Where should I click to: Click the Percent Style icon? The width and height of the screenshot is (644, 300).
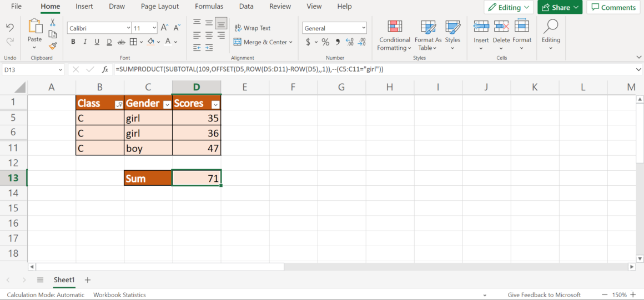325,42
